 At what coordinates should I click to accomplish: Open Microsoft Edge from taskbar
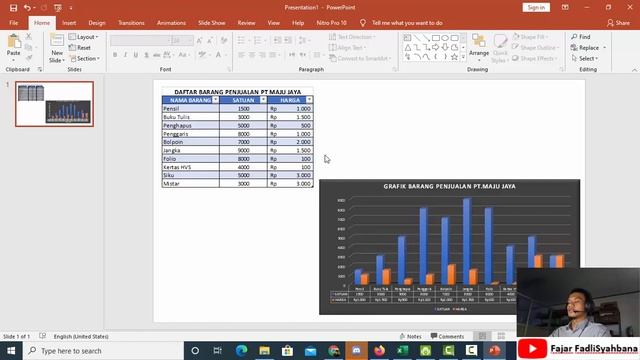pyautogui.click(x=241, y=351)
